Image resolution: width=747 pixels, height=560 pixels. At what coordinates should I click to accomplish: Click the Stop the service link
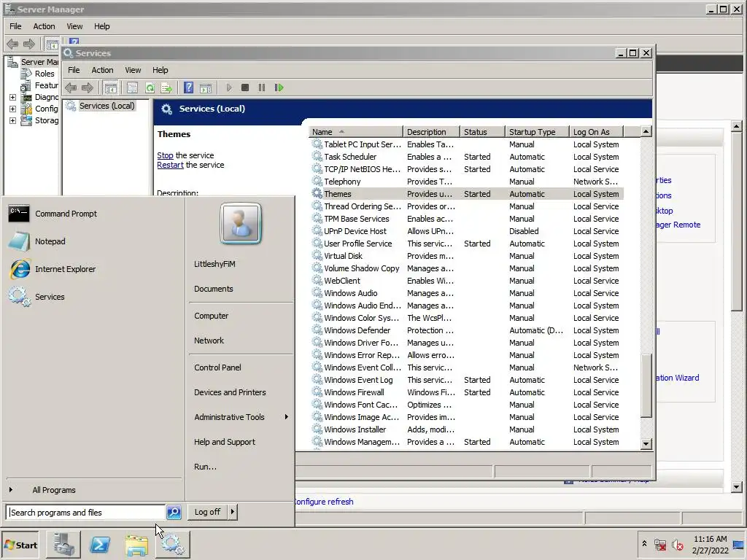click(x=166, y=155)
